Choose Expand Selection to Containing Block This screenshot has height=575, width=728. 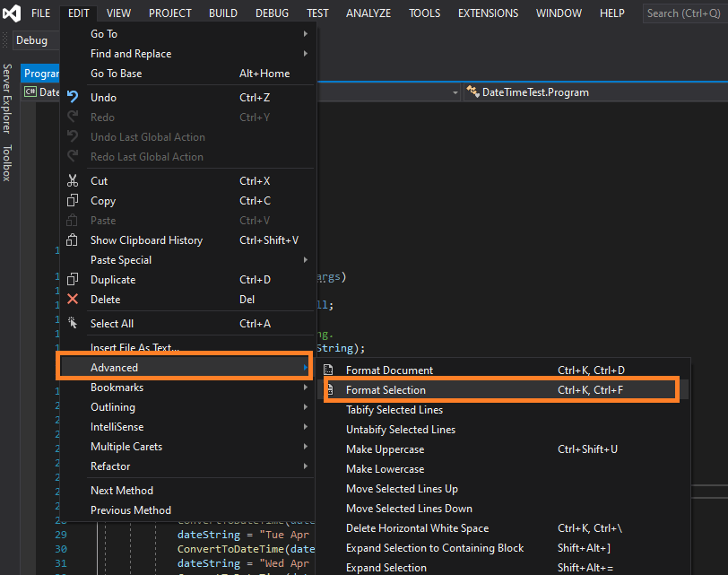pyautogui.click(x=503, y=547)
